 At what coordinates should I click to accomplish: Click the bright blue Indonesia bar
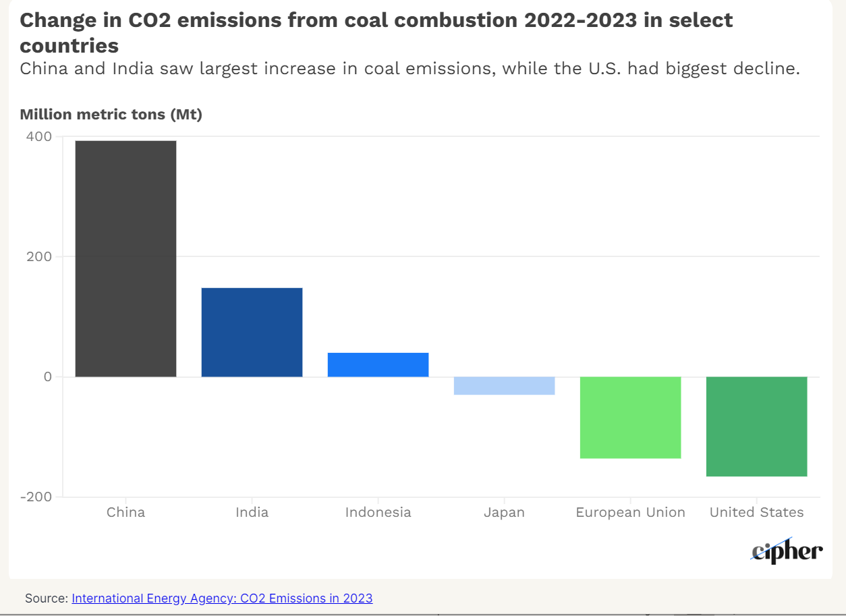click(x=378, y=364)
